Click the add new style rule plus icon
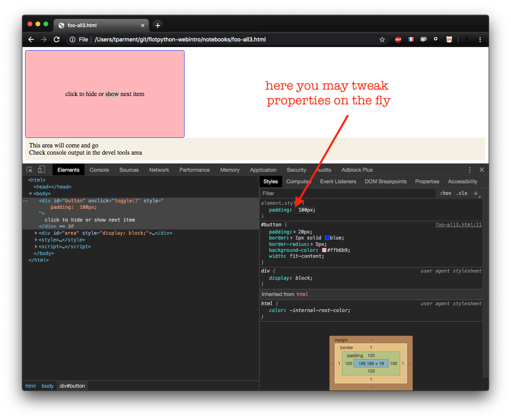Viewport: 511px width, 420px height. 476,193
